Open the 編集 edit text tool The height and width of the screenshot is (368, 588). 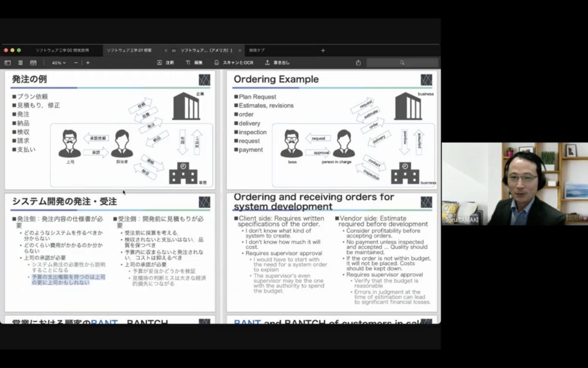point(194,63)
